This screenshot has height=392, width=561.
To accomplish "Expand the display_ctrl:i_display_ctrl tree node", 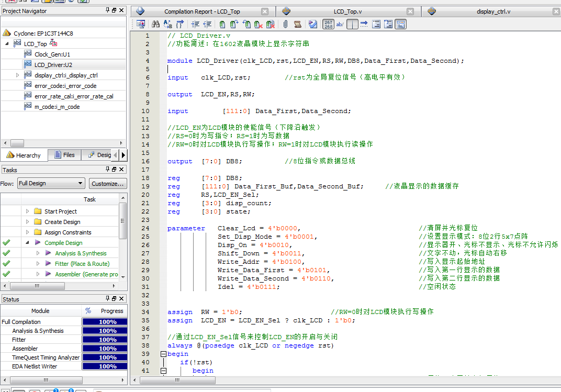I will coord(16,74).
